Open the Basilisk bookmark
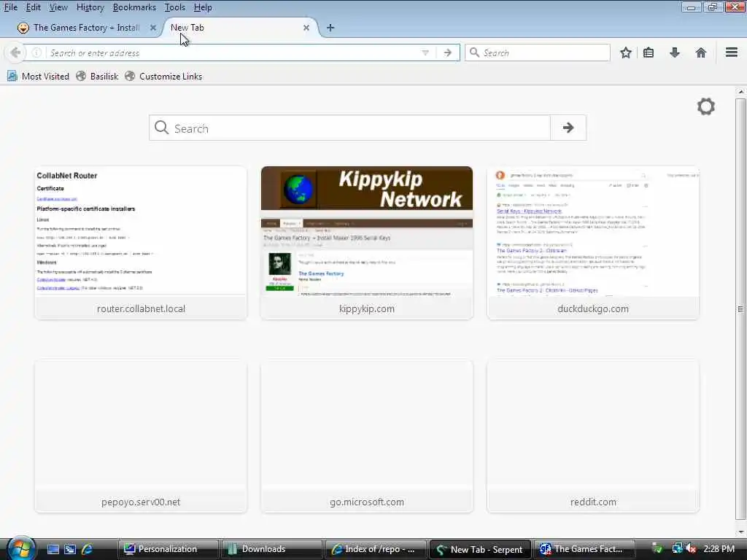 click(97, 76)
